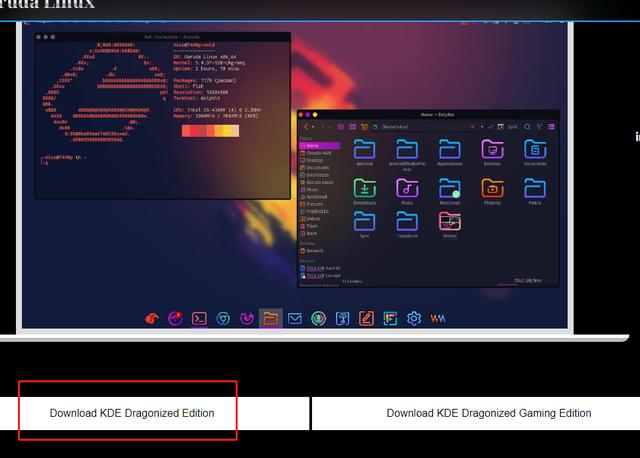Click Dolphin's back arrow button
The width and height of the screenshot is (640, 458).
click(306, 127)
